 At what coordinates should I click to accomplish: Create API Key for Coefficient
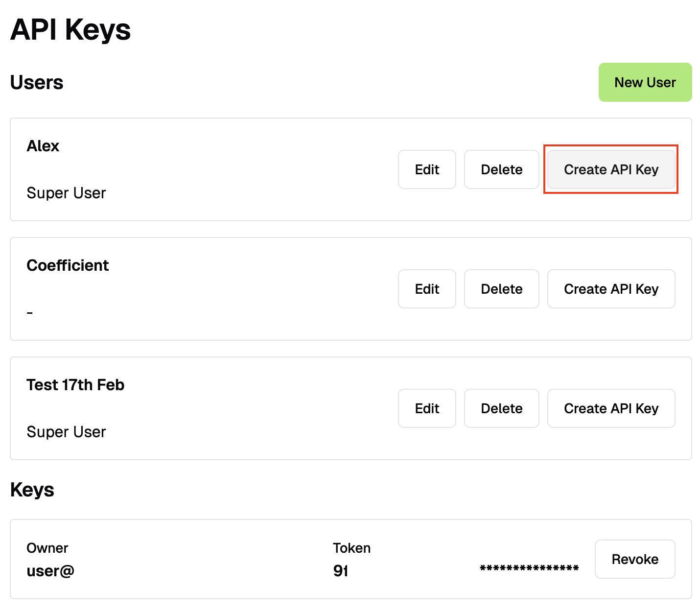tap(611, 289)
